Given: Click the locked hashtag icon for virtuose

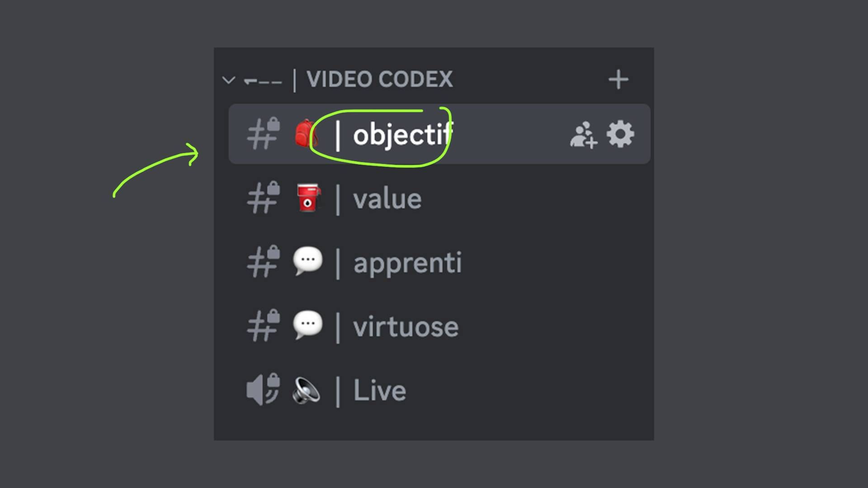Looking at the screenshot, I should click(x=263, y=326).
